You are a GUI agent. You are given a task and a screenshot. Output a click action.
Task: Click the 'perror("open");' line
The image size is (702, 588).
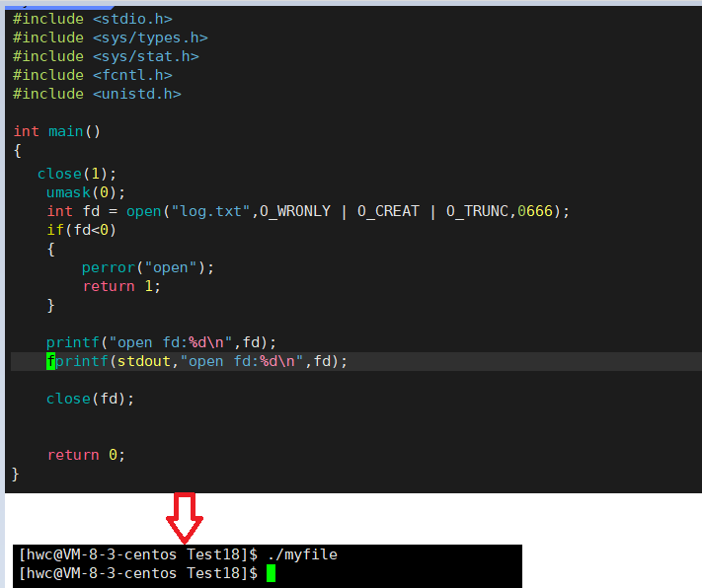148,267
